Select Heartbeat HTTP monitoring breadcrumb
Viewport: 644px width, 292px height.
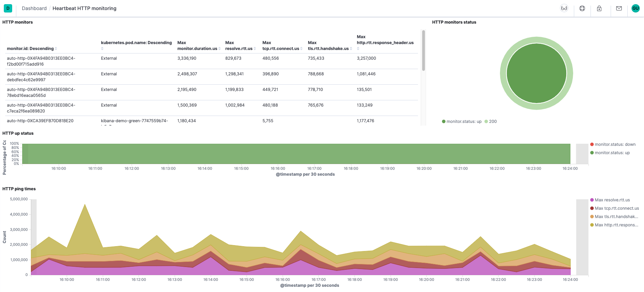point(84,8)
